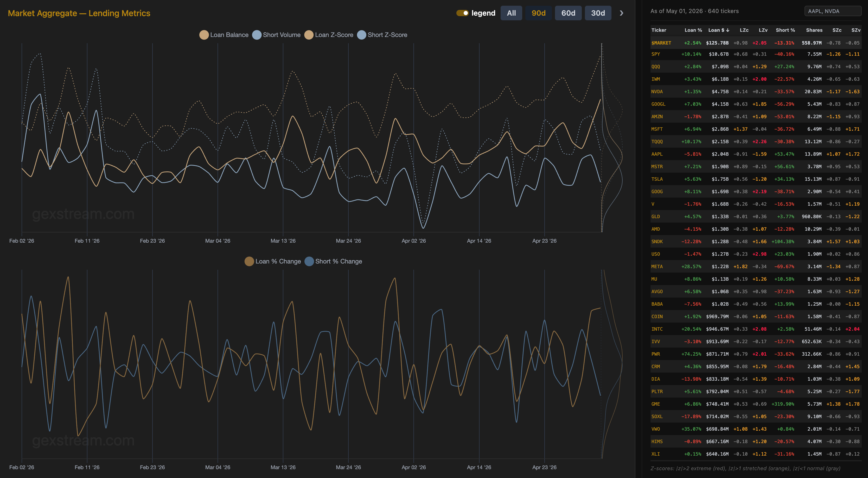Click the +74.25% loan change for PWR

[x=691, y=354]
